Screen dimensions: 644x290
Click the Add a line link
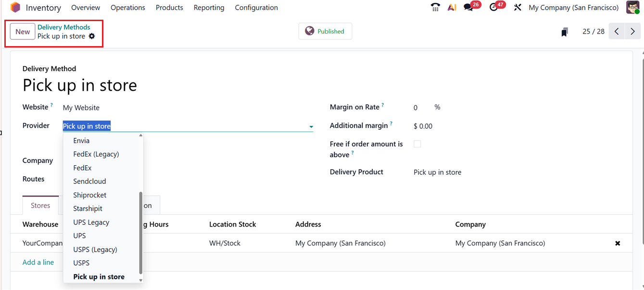click(38, 262)
